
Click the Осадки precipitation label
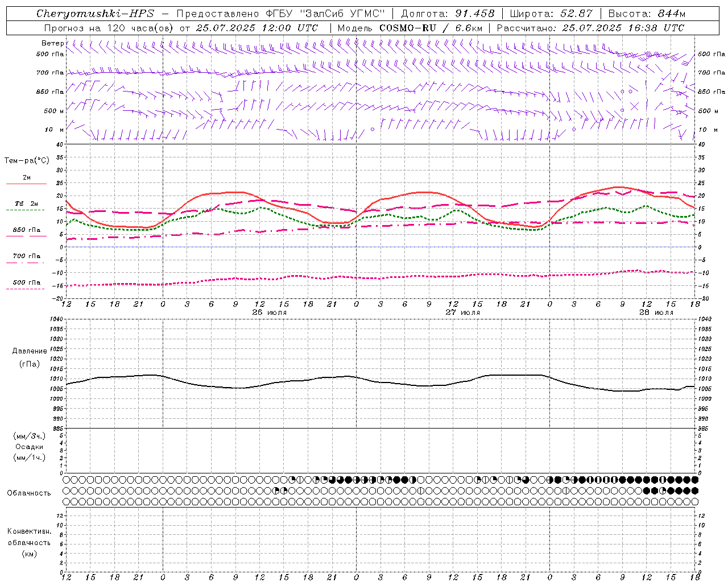pyautogui.click(x=30, y=447)
